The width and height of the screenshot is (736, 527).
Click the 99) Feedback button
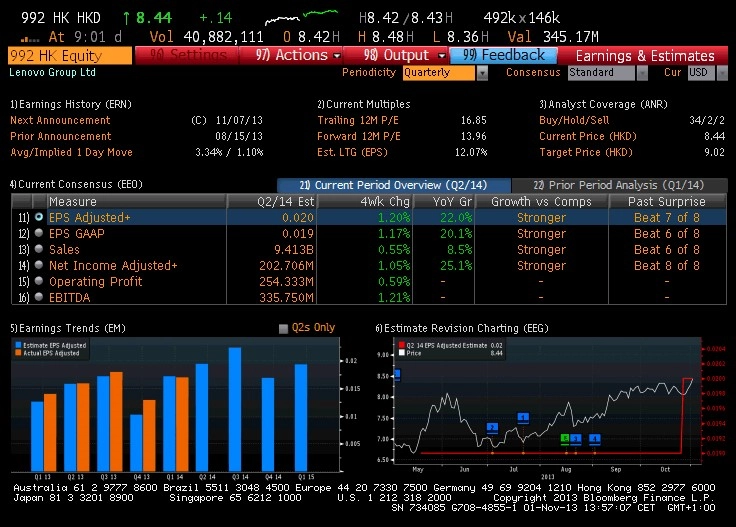coord(504,55)
